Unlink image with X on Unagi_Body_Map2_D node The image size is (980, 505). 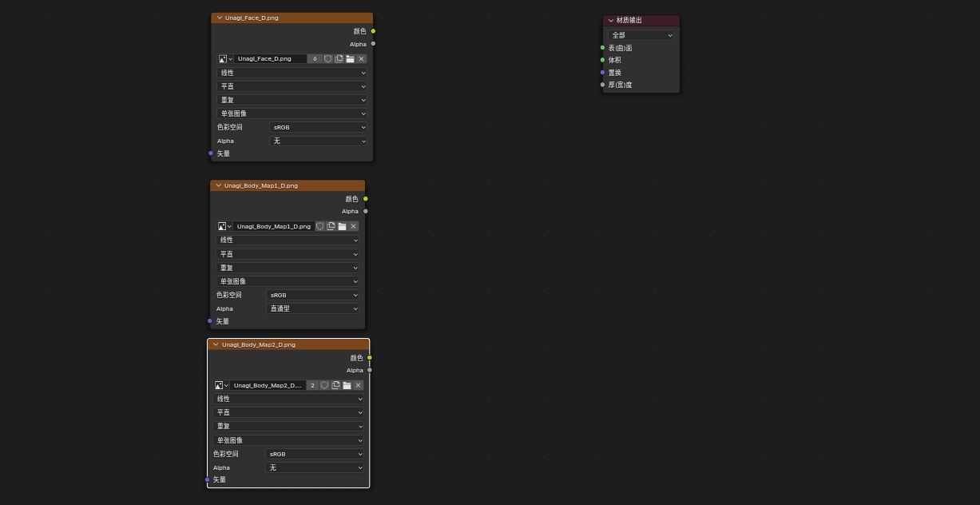pos(358,385)
